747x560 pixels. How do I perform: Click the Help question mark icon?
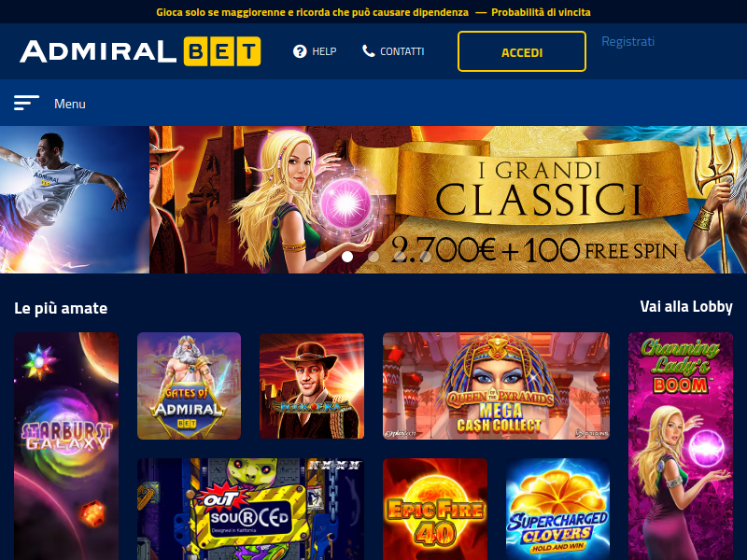300,51
